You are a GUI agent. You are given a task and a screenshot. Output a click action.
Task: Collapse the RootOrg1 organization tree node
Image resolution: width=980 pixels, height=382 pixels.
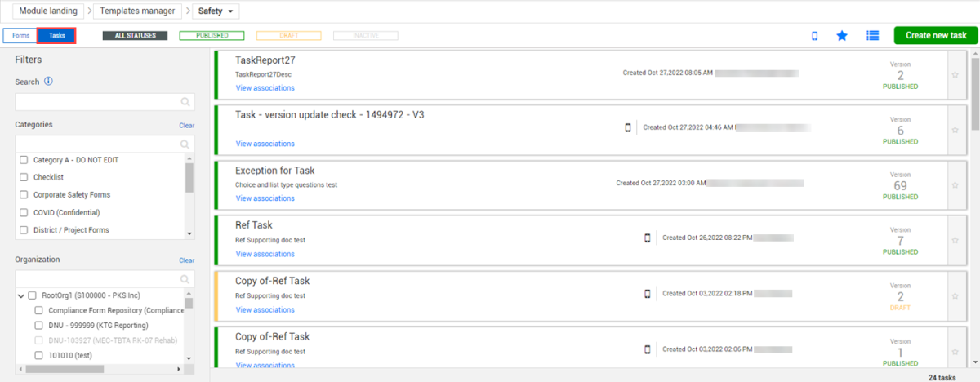[20, 295]
